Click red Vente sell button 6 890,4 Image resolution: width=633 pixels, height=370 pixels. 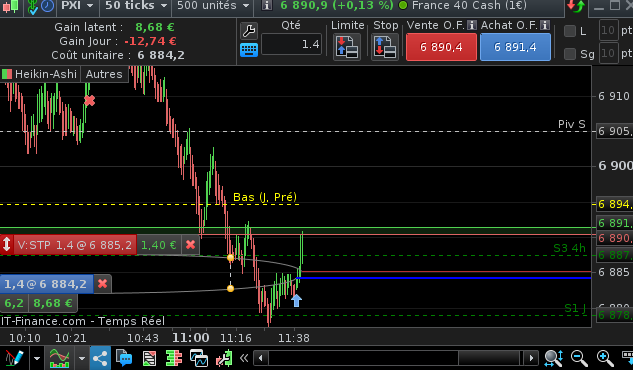pos(441,47)
